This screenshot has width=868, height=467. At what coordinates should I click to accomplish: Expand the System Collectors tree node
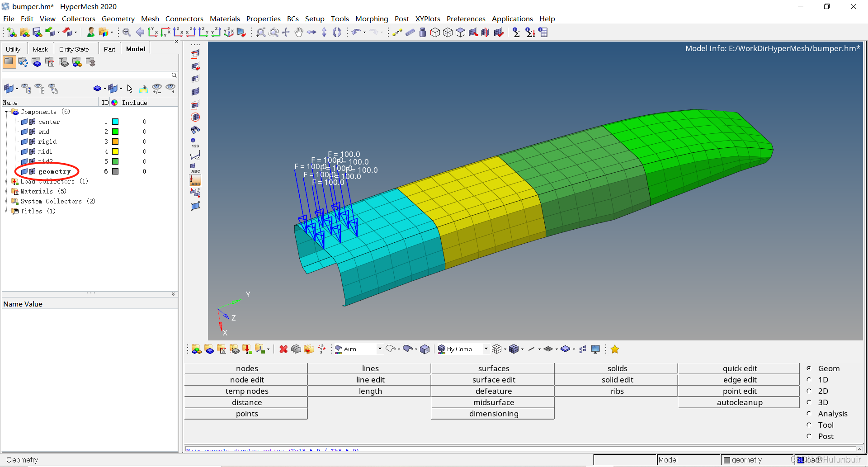[6, 201]
